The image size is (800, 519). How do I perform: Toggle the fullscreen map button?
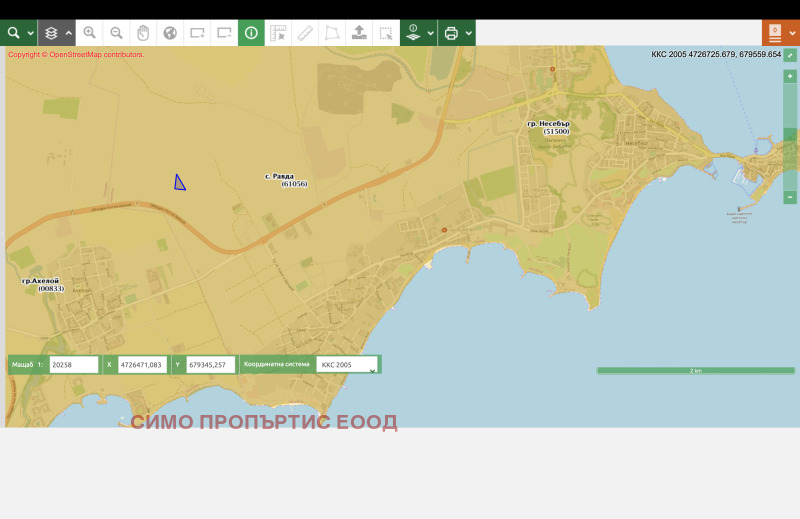click(x=790, y=55)
